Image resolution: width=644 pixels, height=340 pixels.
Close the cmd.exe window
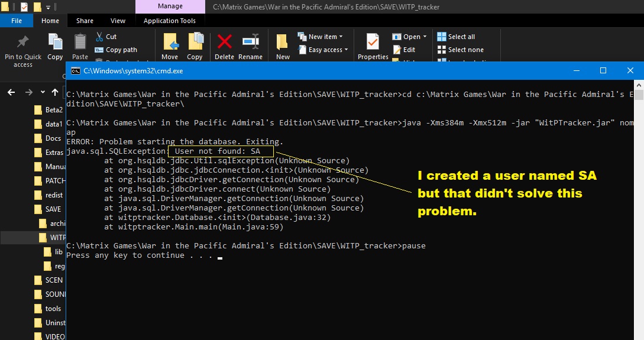630,70
